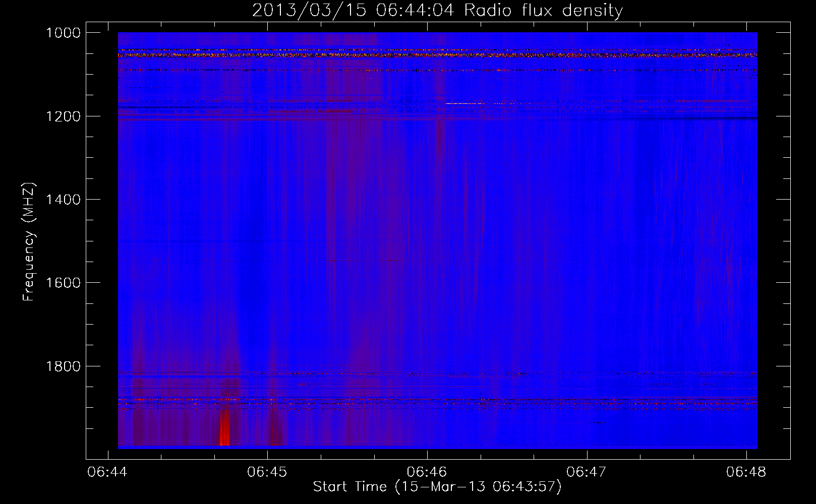
Task: Select the 1800 frequency tick label
Action: [x=63, y=366]
